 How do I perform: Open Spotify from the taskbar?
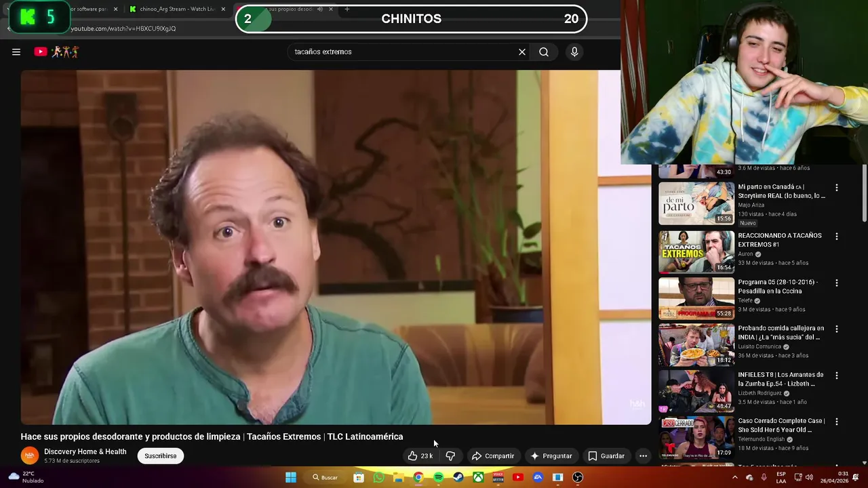(439, 477)
